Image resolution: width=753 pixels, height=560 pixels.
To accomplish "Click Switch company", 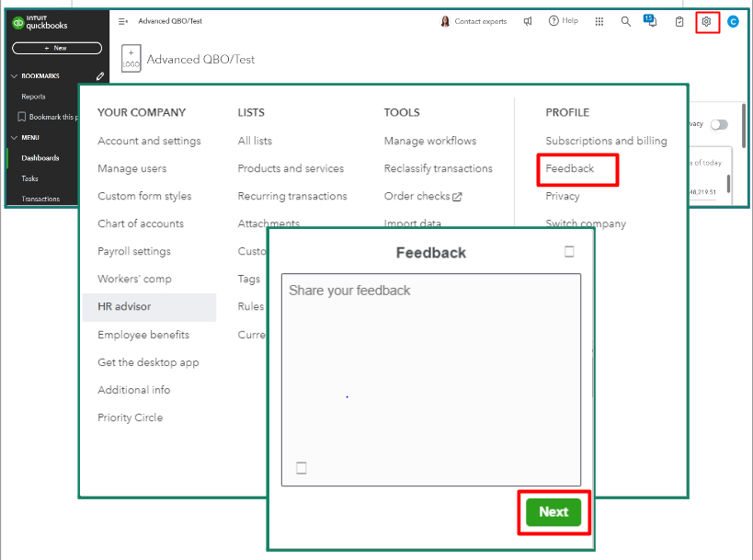I will tap(586, 223).
